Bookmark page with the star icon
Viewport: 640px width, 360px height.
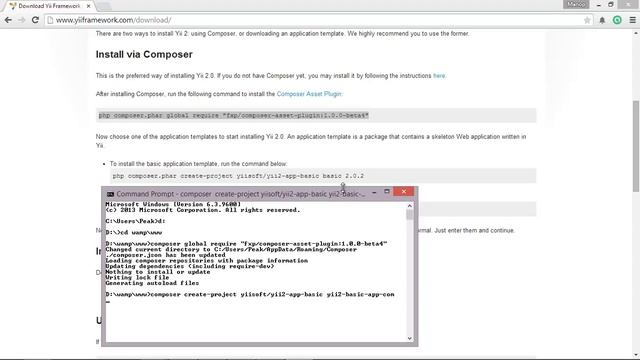[x=587, y=20]
